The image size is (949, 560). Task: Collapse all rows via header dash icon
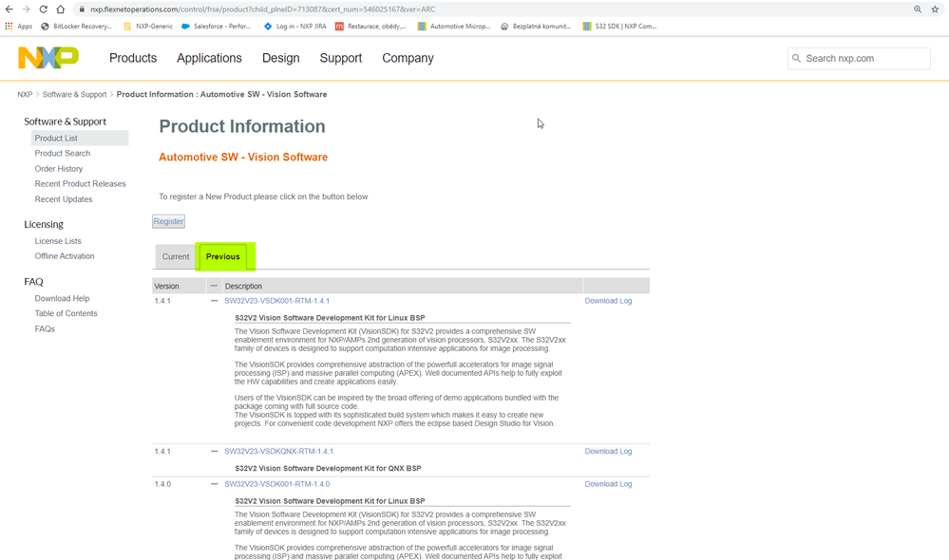(214, 286)
